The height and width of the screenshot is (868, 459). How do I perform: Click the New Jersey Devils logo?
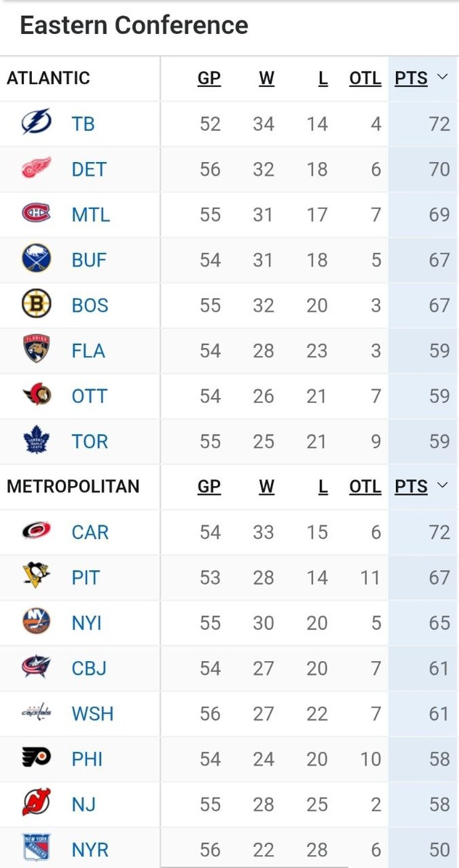tap(36, 804)
